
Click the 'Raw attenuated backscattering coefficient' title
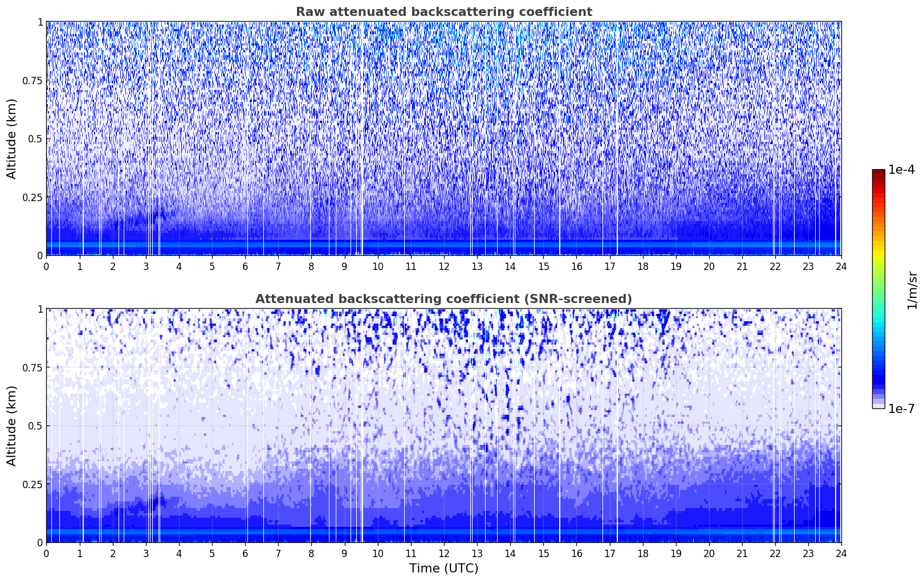click(x=443, y=12)
